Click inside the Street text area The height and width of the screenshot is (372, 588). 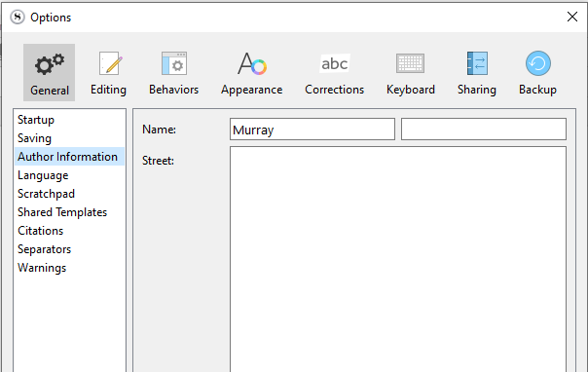[398, 259]
